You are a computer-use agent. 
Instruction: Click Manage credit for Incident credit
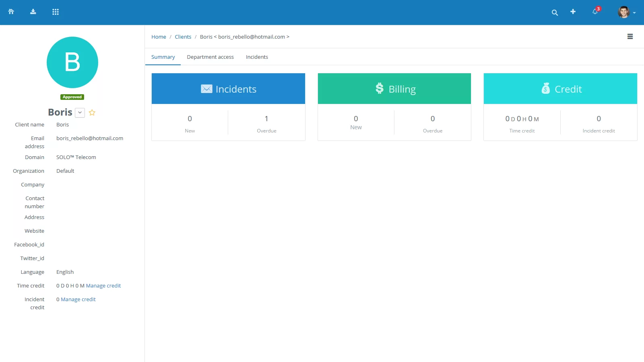(78, 300)
